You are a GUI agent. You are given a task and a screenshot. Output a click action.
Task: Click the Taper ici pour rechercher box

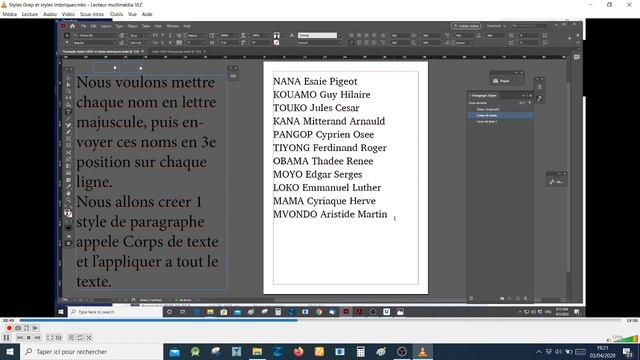click(x=91, y=351)
